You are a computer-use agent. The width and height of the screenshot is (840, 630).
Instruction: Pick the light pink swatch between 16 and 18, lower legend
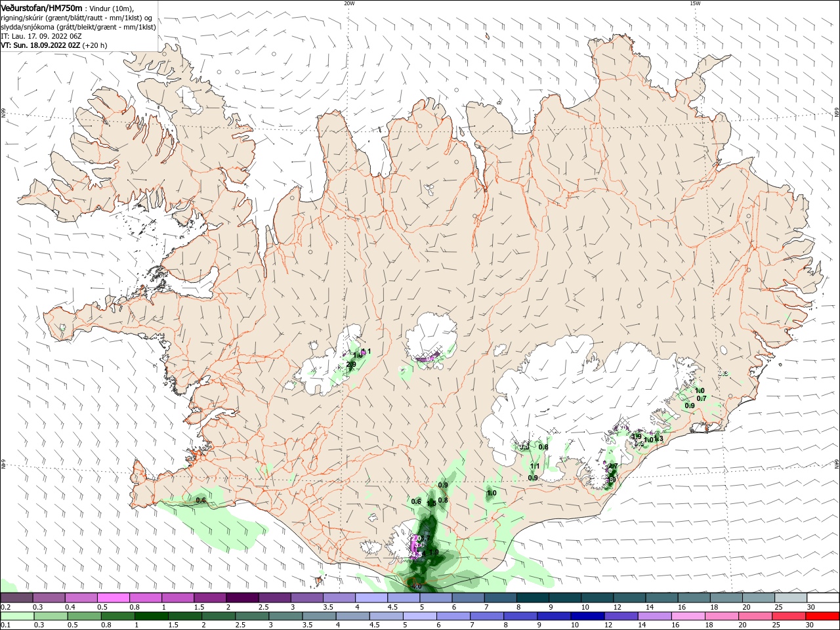[x=688, y=616]
